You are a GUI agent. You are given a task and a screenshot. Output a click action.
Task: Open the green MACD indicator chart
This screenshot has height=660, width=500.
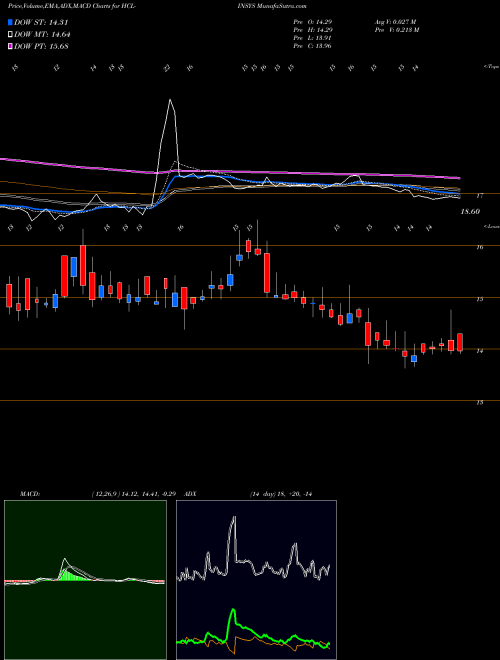(85, 580)
